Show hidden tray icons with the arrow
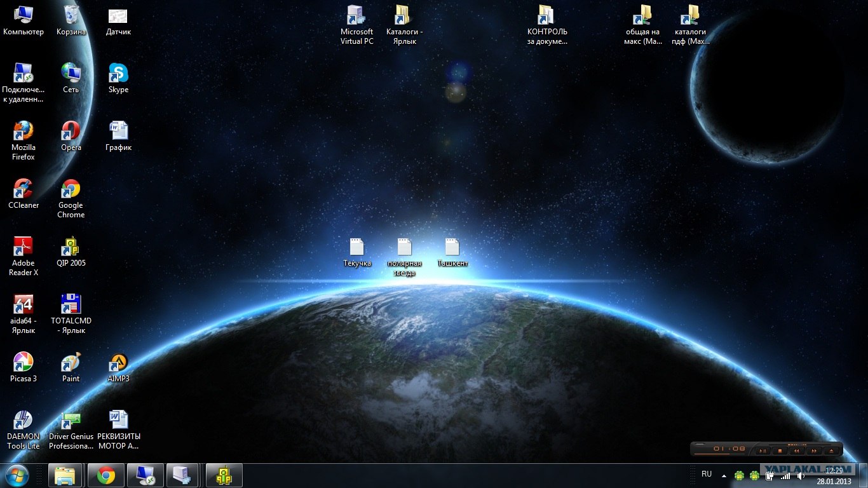Screen dimensions: 868x488 tap(724, 475)
